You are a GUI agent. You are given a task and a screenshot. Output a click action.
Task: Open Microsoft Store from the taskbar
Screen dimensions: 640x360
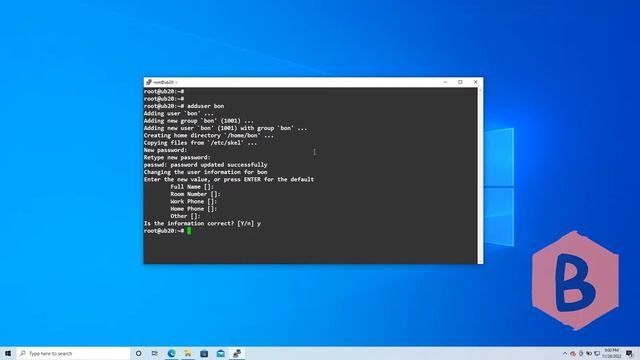(204, 353)
